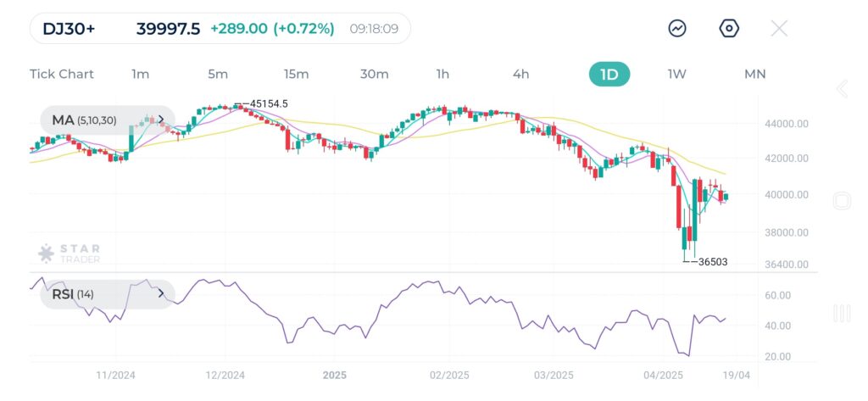The image size is (868, 401).
Task: Switch to 30m timeframe
Action: coord(374,74)
